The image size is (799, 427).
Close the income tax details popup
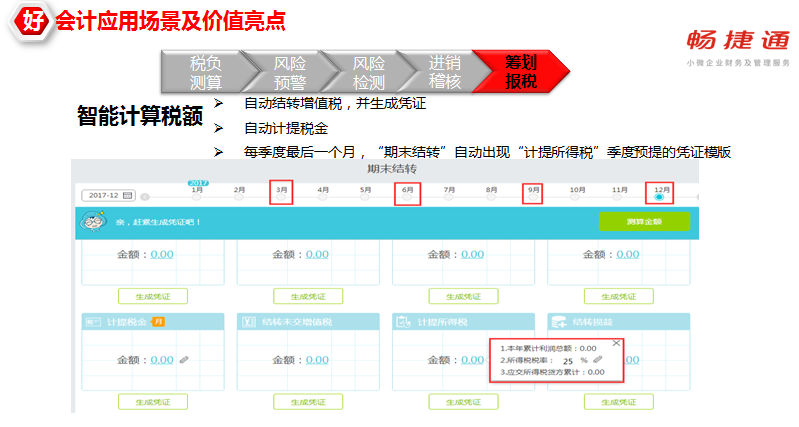pyautogui.click(x=616, y=343)
